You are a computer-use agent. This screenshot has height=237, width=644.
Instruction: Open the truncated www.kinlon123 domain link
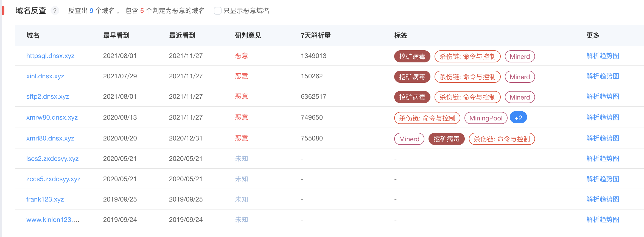point(53,220)
